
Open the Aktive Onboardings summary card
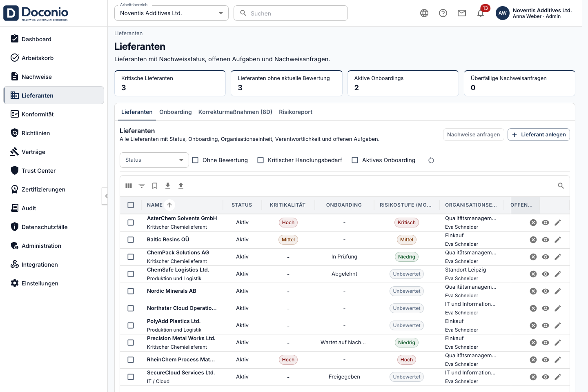click(403, 83)
